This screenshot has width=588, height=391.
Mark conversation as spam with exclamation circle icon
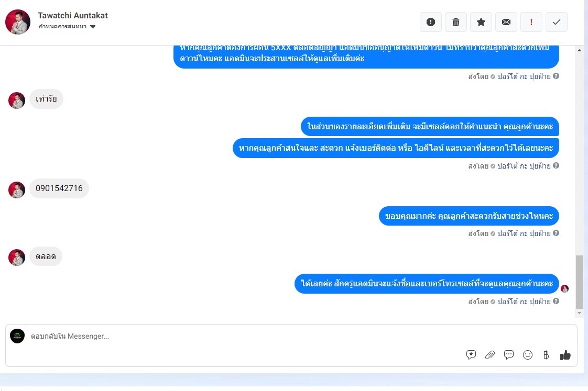(x=430, y=22)
